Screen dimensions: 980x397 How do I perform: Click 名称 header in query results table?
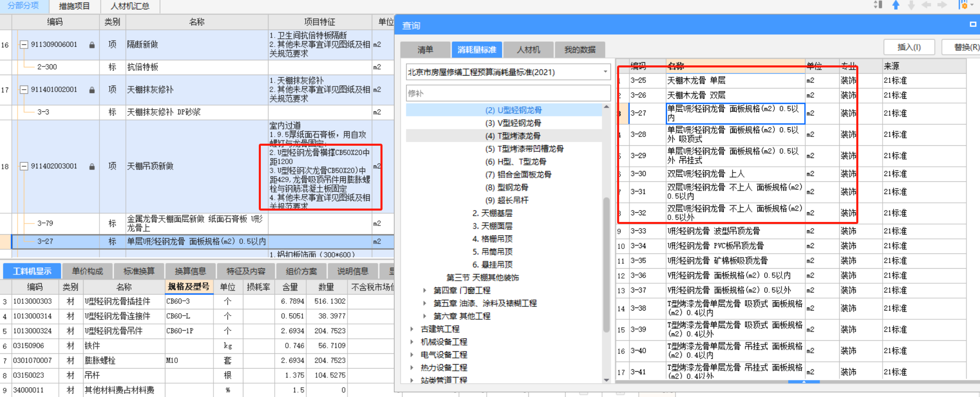pos(735,66)
